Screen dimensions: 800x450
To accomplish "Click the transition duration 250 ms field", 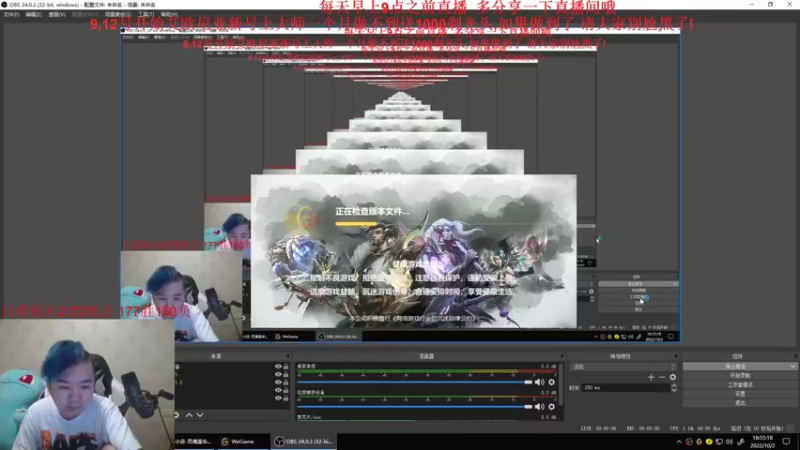I will tap(626, 388).
